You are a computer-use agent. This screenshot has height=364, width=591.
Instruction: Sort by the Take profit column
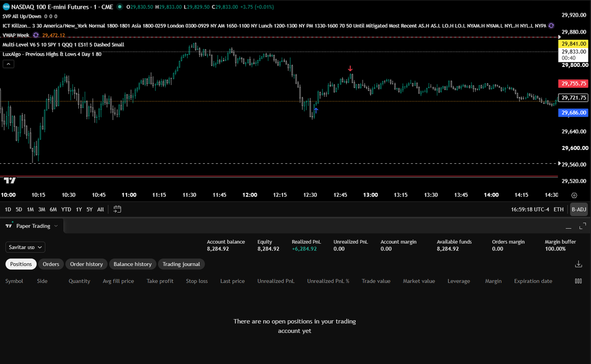pyautogui.click(x=160, y=281)
